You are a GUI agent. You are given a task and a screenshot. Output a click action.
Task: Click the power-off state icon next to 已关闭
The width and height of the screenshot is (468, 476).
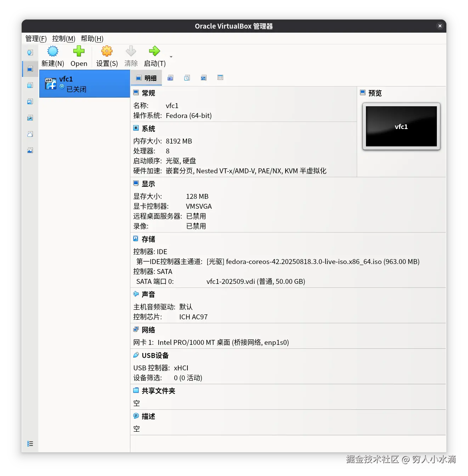tap(62, 86)
